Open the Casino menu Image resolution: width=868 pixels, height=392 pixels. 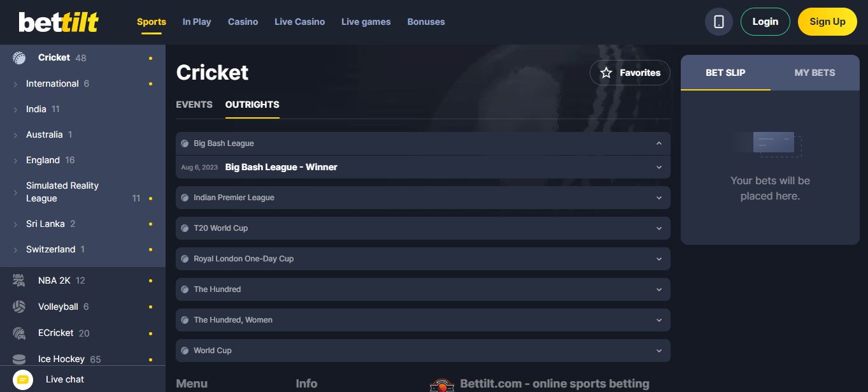coord(243,22)
